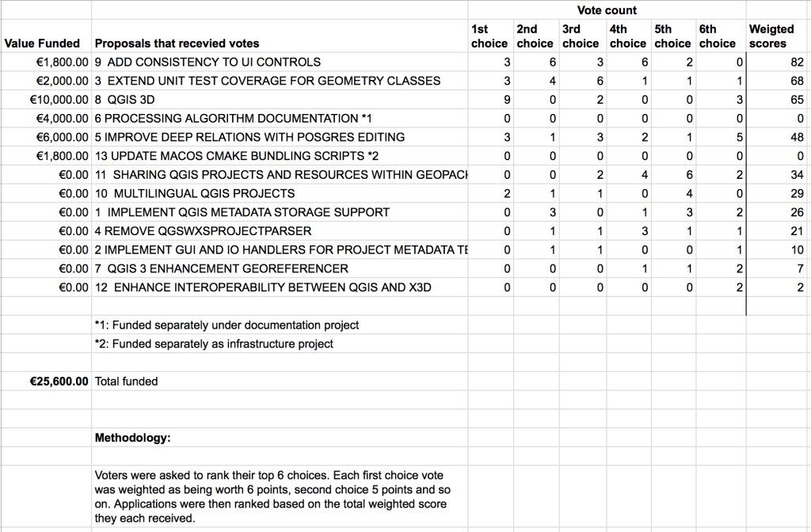This screenshot has width=811, height=532.
Task: Select the €10,000.00 value funded cell
Action: (59, 100)
